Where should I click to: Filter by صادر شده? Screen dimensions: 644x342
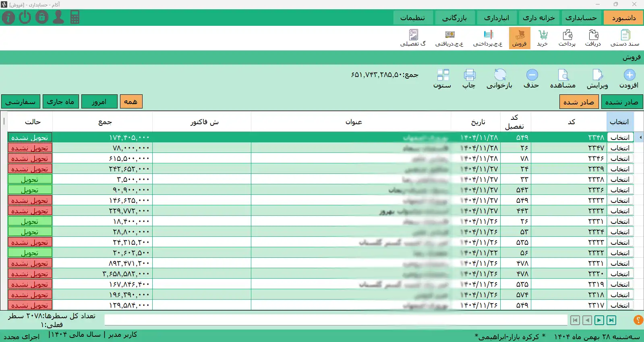point(579,102)
